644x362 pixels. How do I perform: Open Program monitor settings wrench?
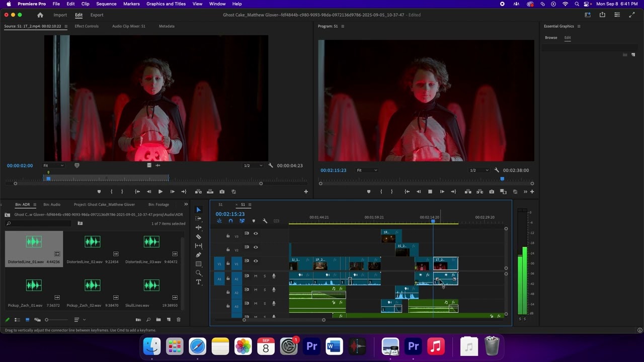coord(496,170)
